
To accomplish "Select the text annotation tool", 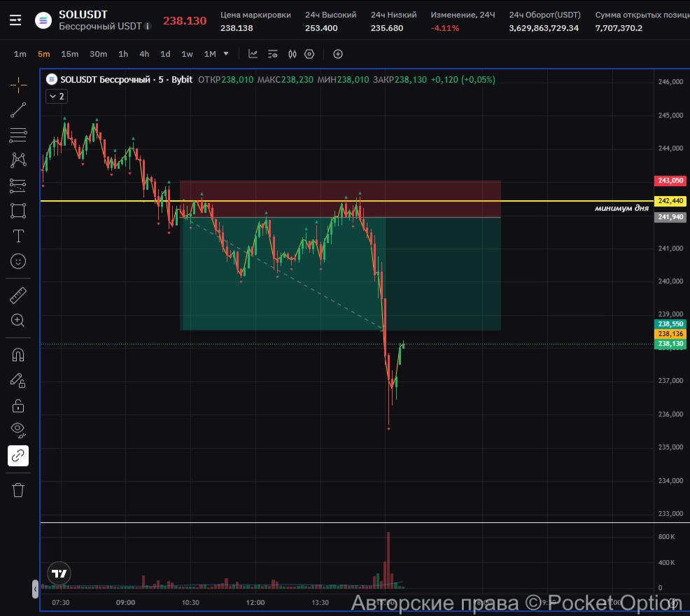I will 18,236.
